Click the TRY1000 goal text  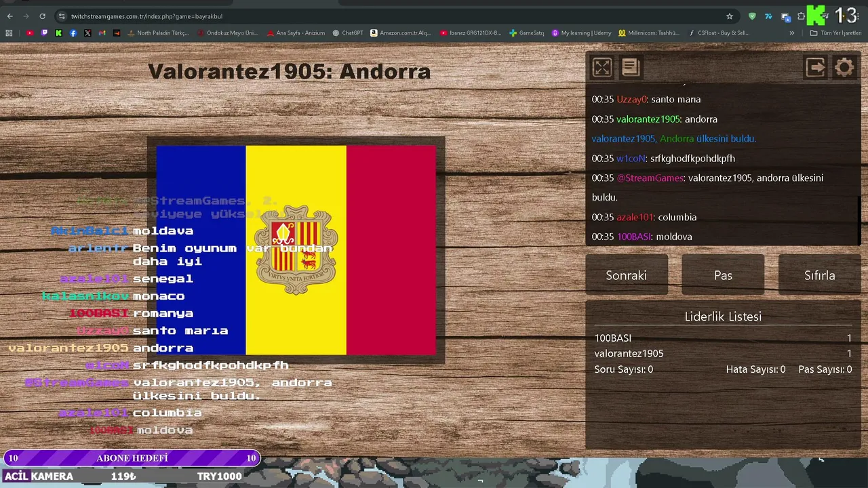(219, 476)
